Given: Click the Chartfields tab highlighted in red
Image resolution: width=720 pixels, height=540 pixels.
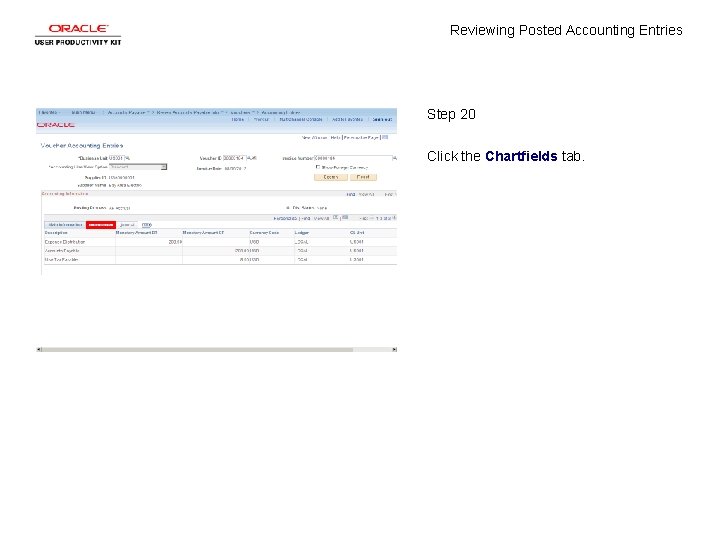Looking at the screenshot, I should (x=101, y=225).
